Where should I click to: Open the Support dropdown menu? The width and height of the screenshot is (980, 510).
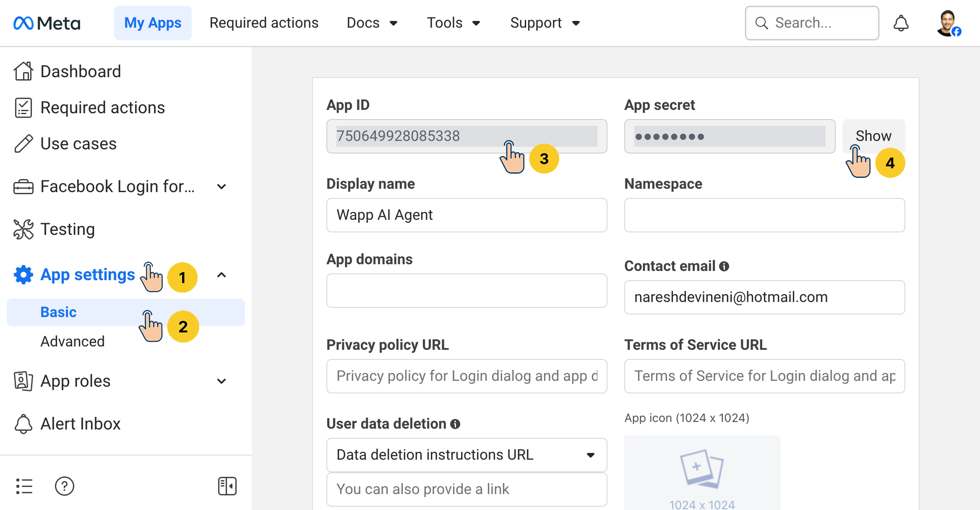[x=545, y=23]
